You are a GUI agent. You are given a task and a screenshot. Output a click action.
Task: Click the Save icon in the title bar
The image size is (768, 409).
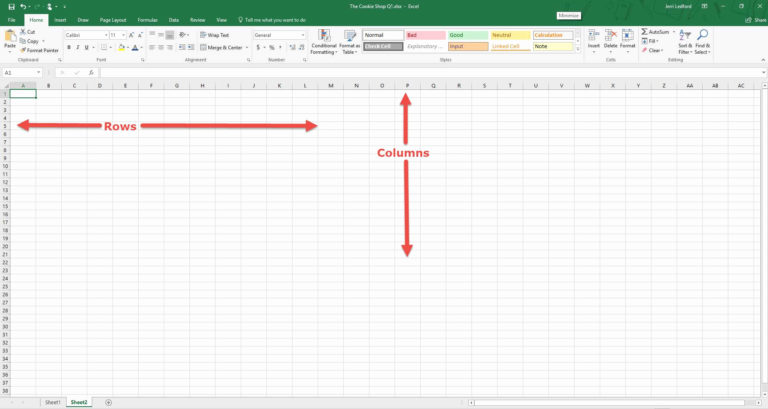(11, 6)
